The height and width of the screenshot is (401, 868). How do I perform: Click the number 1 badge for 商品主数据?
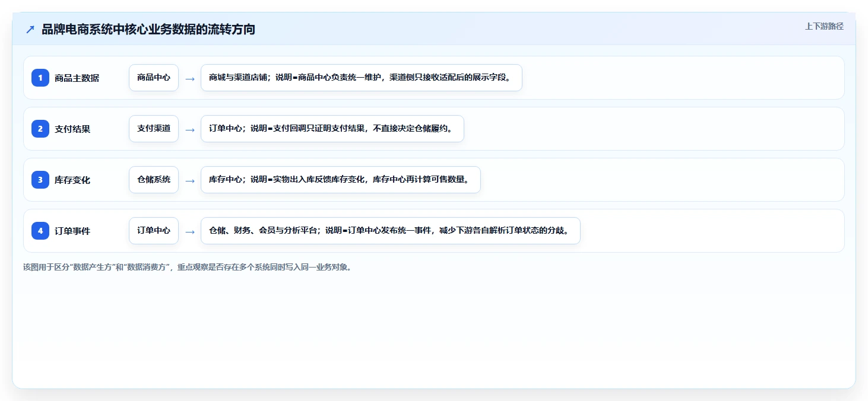40,78
